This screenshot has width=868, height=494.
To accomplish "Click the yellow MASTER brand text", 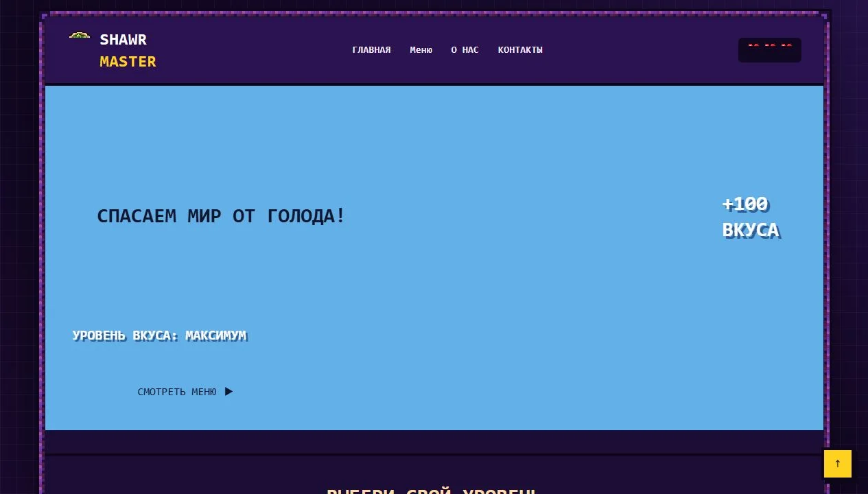I will click(128, 62).
